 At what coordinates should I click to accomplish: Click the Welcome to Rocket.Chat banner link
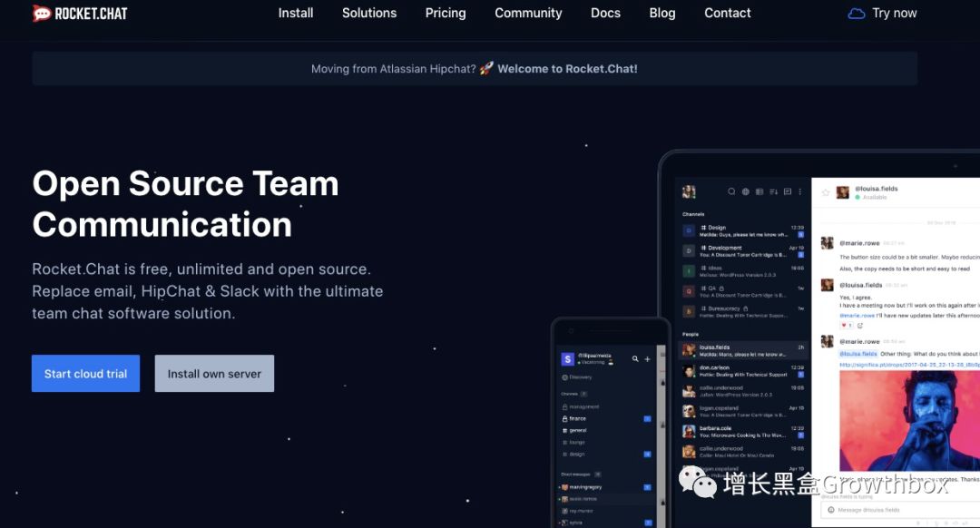coord(567,69)
